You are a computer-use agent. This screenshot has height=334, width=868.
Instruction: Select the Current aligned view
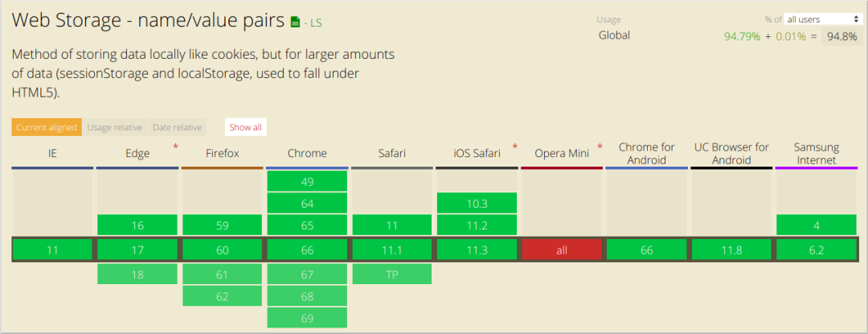[47, 127]
